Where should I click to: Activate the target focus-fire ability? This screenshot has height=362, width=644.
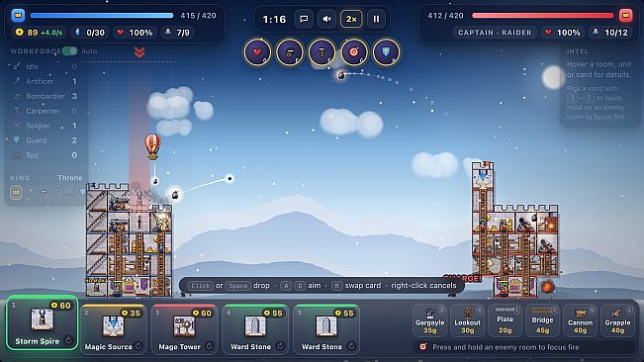(x=353, y=52)
